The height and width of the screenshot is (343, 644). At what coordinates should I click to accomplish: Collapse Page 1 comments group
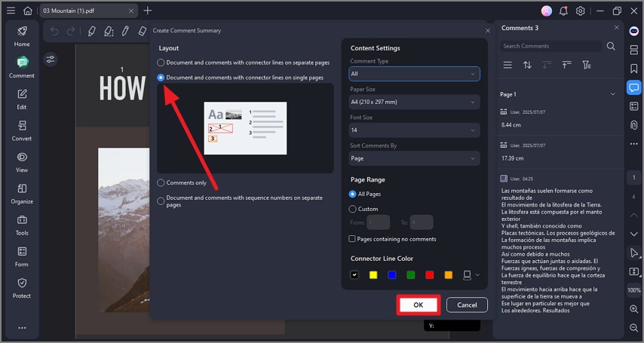pos(612,94)
